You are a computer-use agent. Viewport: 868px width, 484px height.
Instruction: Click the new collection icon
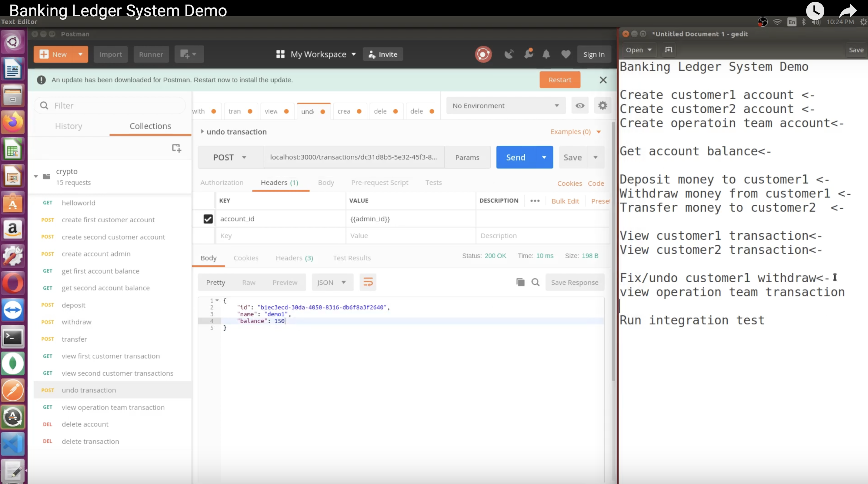coord(177,148)
